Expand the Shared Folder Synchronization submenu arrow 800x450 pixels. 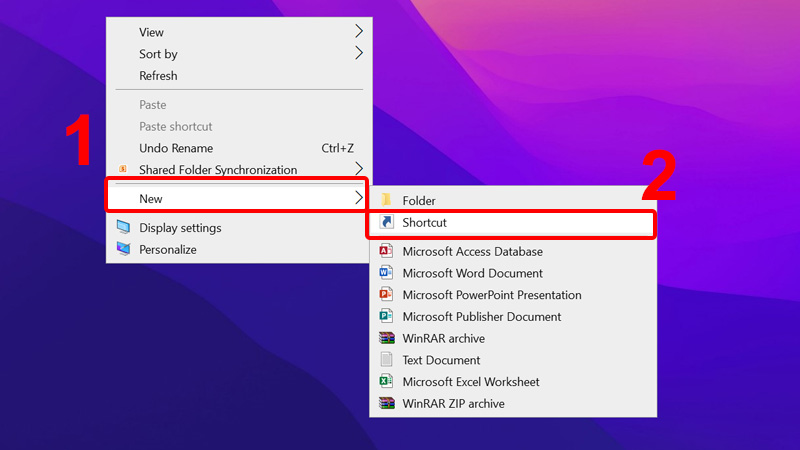coord(359,170)
